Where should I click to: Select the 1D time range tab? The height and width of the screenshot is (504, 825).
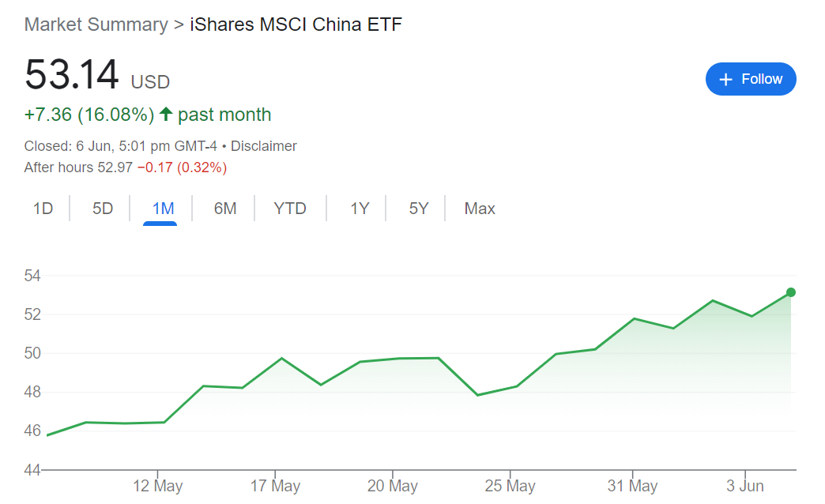coord(43,209)
